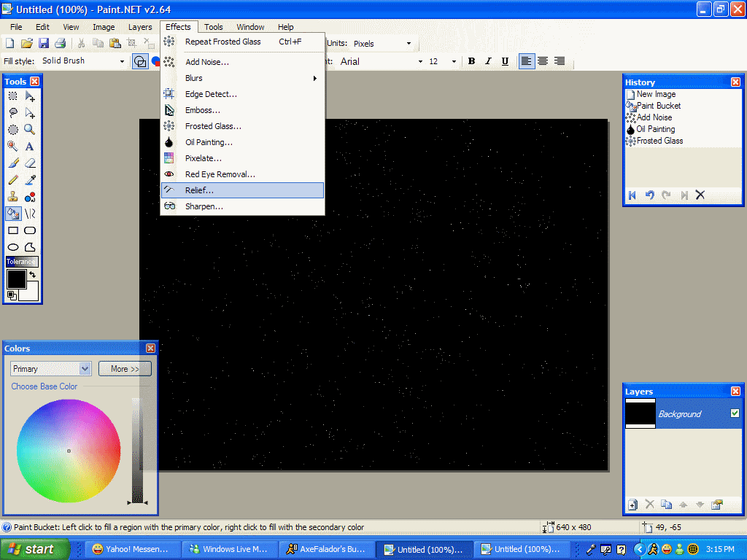Click the Undo arrow in History panel
Viewport: 747px width, 560px height.
[x=649, y=195]
